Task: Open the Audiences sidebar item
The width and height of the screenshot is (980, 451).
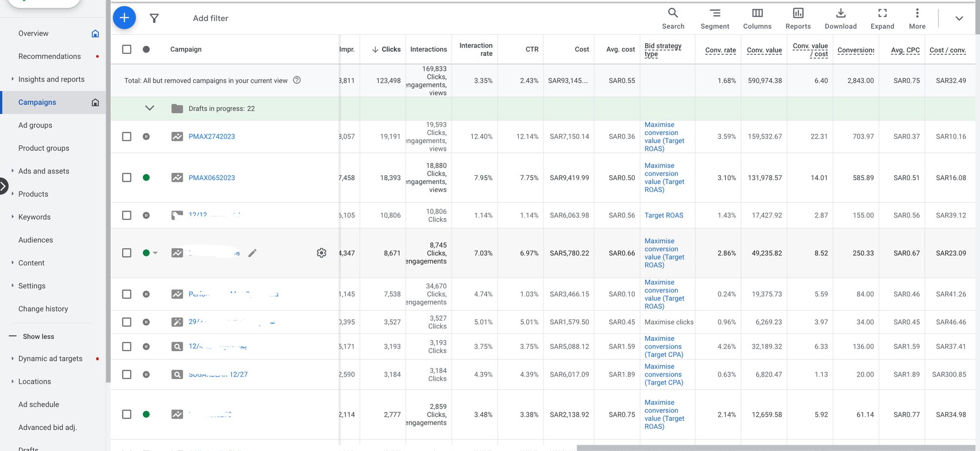Action: click(36, 240)
